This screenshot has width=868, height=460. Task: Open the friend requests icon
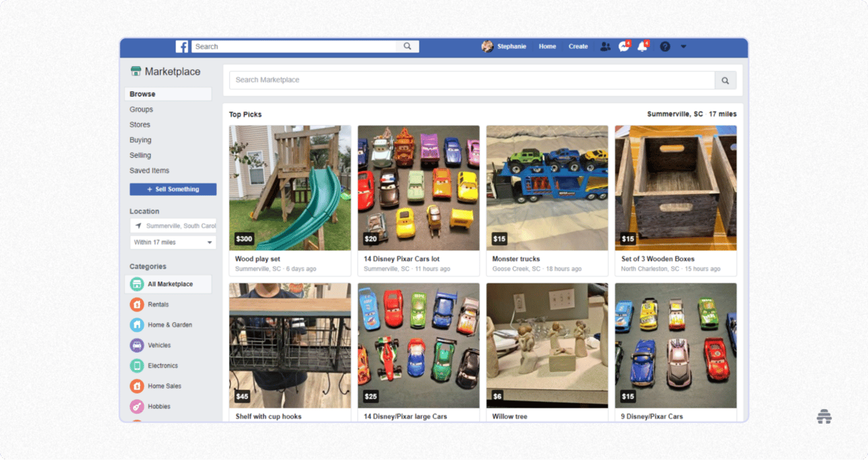tap(605, 46)
